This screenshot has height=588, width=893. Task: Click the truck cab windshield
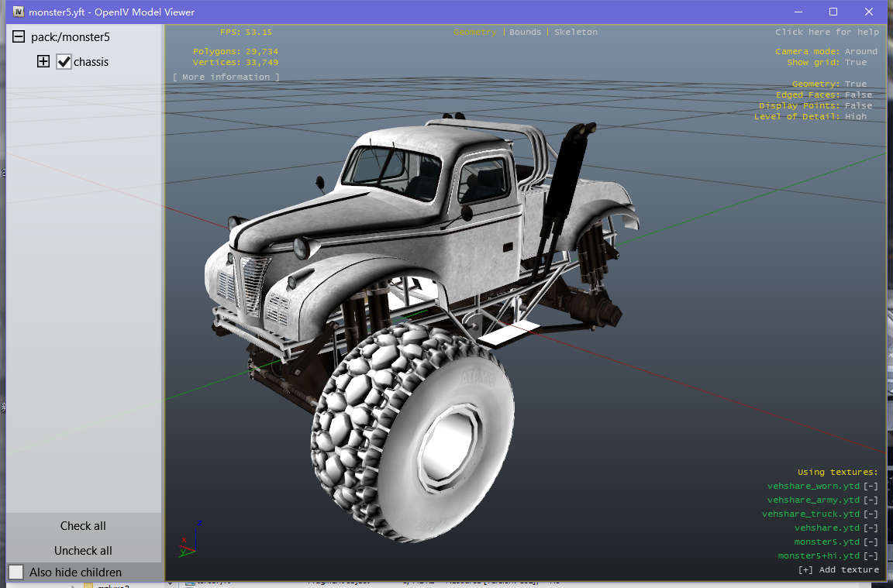point(391,171)
